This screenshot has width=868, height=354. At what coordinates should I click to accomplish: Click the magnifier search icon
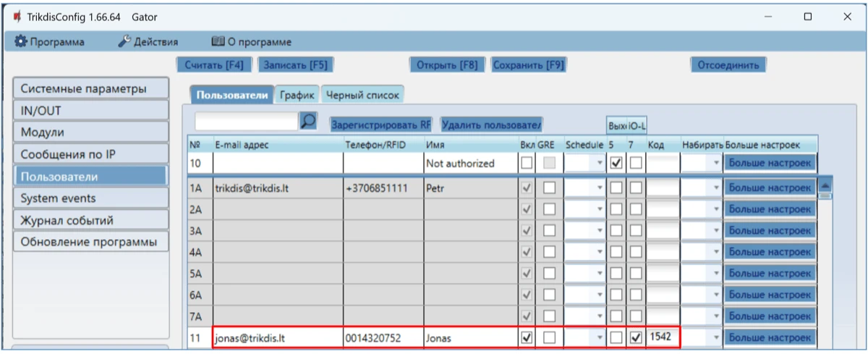308,122
